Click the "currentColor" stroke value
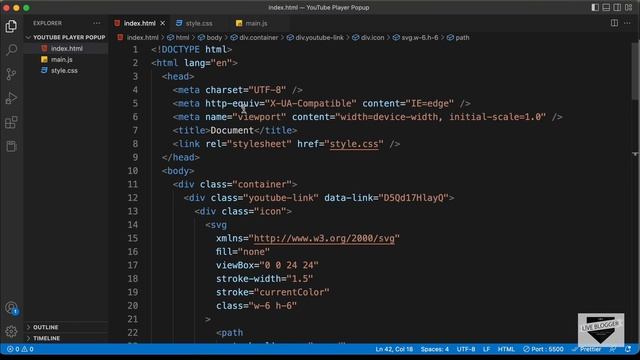Viewport: 640px width, 360px height. pyautogui.click(x=291, y=292)
